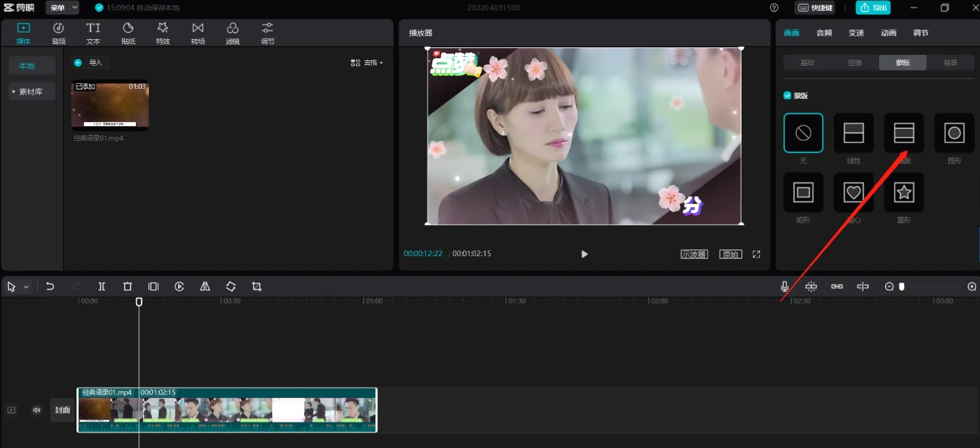This screenshot has height=448, width=980.
Task: Select the 文本 (Text) panel icon
Action: [x=93, y=32]
